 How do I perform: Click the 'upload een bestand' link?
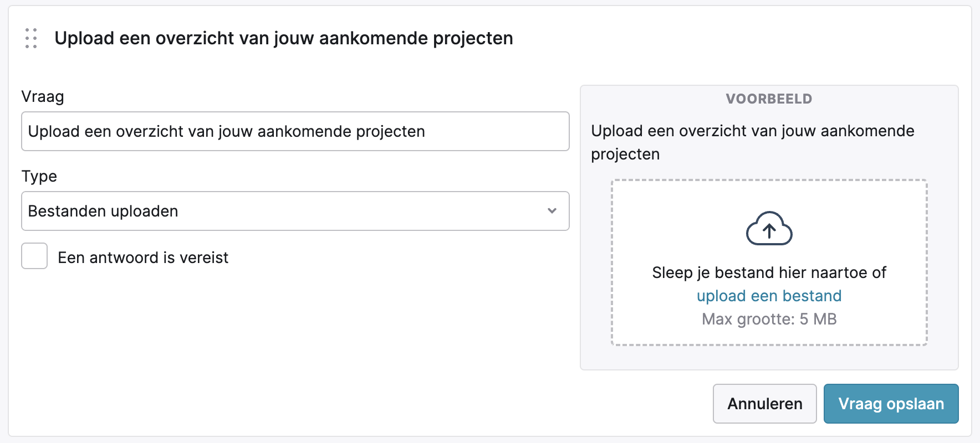click(769, 296)
